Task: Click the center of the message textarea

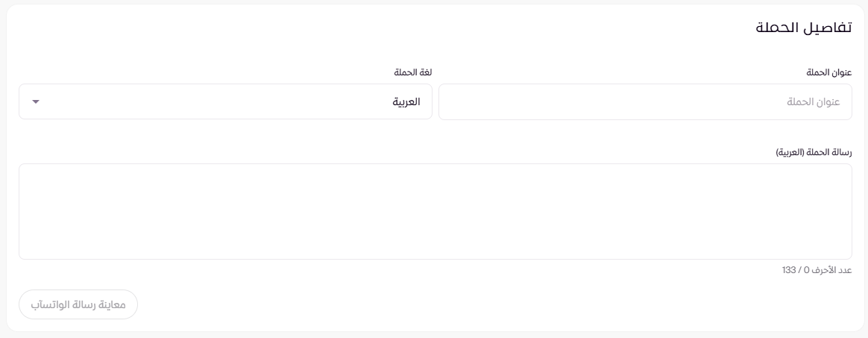Action: [x=435, y=211]
